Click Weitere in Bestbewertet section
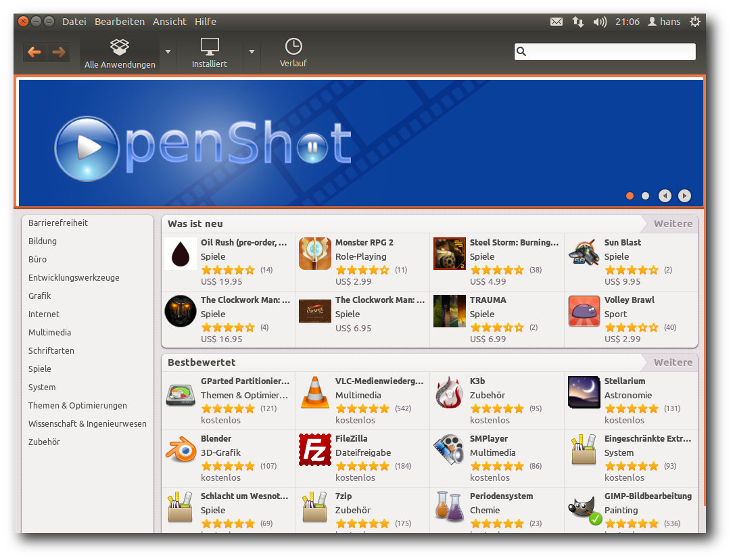This screenshot has width=733, height=560. [673, 363]
